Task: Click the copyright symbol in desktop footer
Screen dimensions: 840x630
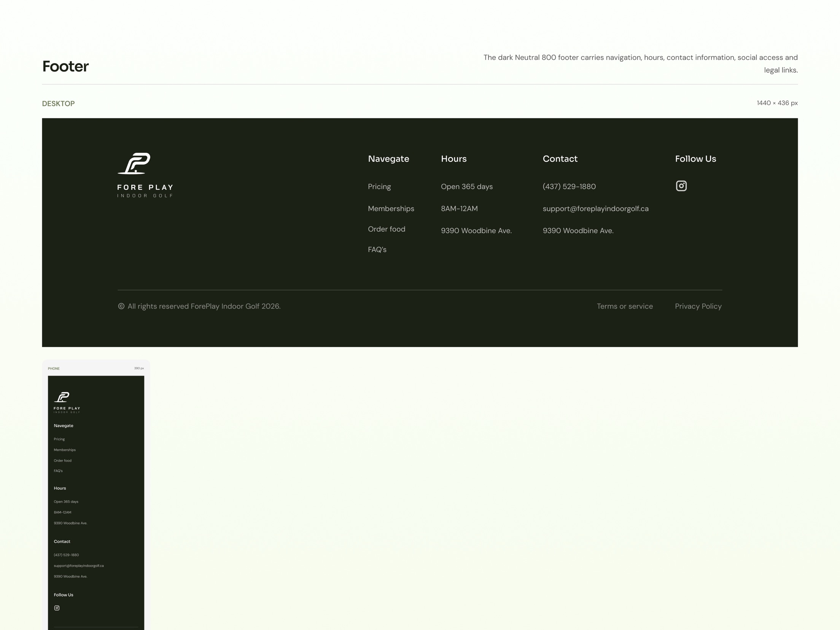Action: (x=121, y=306)
